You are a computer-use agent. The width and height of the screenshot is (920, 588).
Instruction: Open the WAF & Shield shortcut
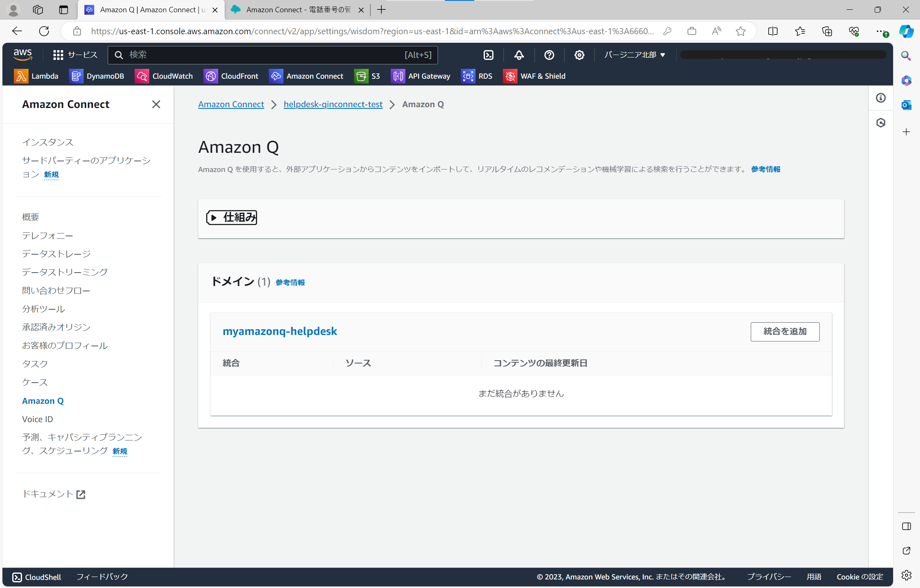[534, 76]
